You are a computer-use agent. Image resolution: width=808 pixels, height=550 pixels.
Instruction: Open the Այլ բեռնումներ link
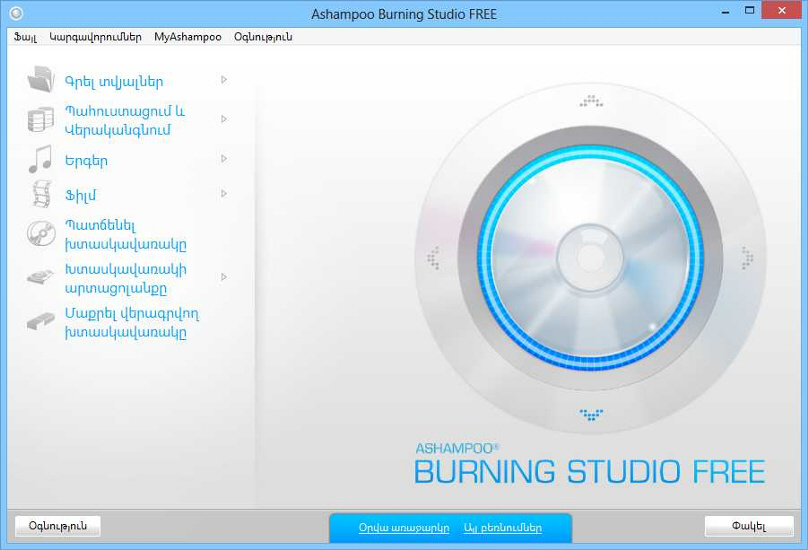coord(503,528)
